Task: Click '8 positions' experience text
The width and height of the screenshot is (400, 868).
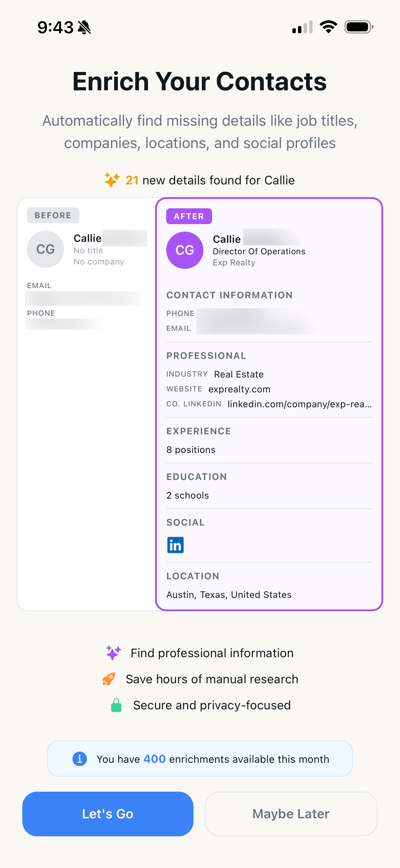Action: (x=191, y=450)
